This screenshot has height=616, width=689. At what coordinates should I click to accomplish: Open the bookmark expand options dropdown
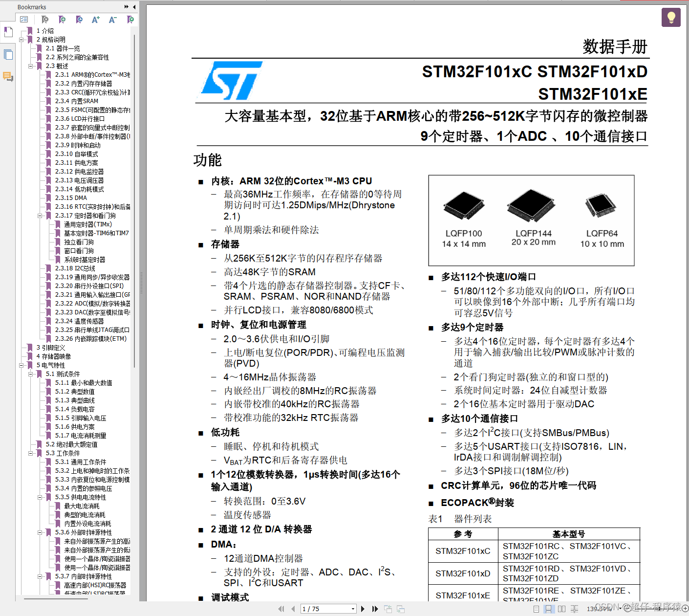(130, 20)
